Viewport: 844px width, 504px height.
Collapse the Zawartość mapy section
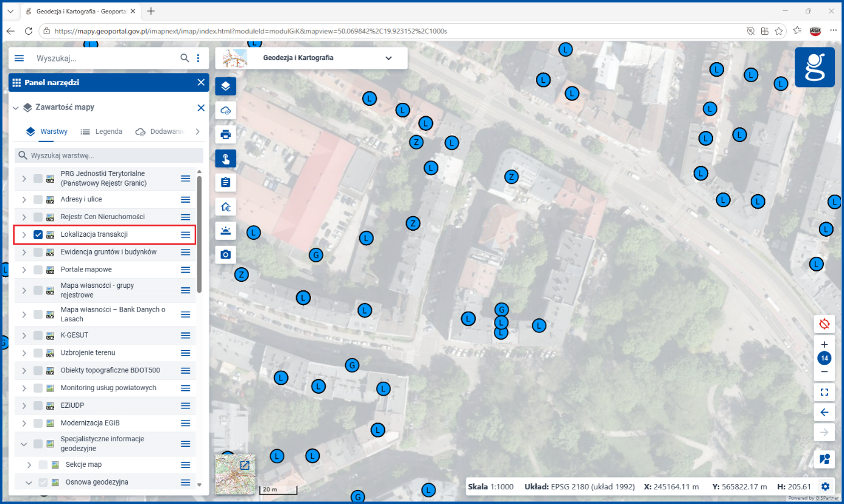coord(15,108)
